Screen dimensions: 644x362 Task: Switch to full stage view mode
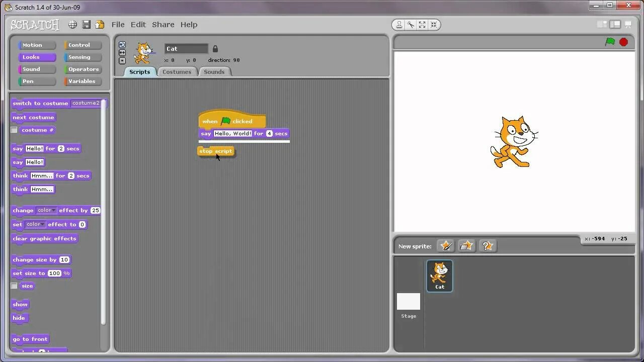coord(615,24)
